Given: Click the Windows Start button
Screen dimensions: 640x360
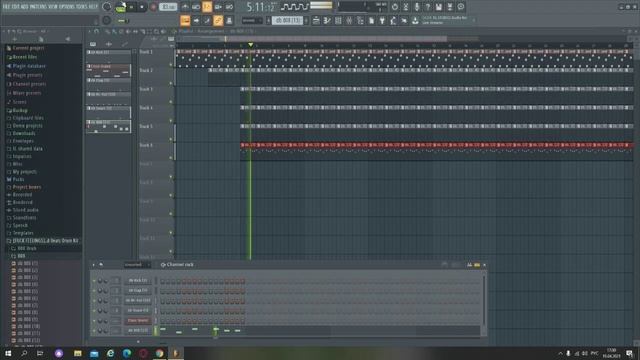Looking at the screenshot, I should [x=8, y=353].
